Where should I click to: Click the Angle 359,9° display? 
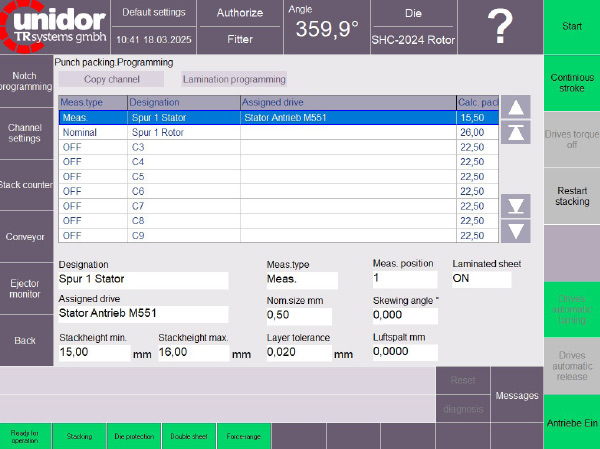coord(327,27)
